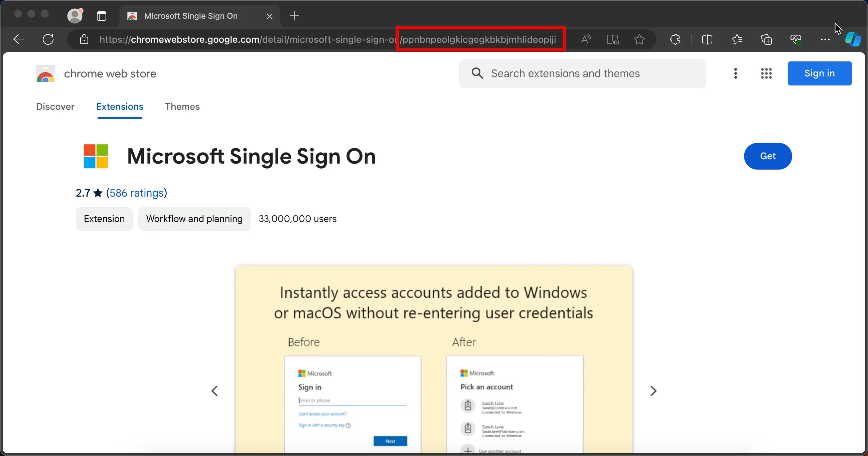Open the profile avatar menu
Image resolution: width=868 pixels, height=456 pixels.
tap(75, 15)
